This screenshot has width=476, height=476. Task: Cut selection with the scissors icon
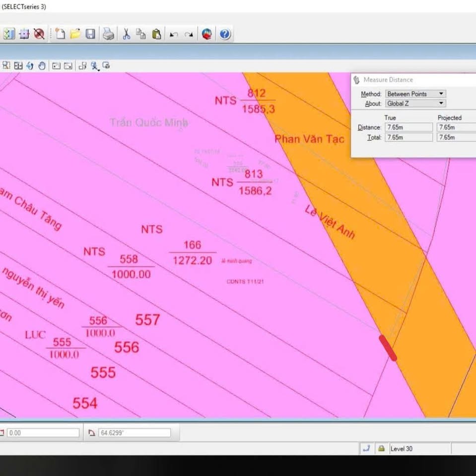(x=126, y=34)
